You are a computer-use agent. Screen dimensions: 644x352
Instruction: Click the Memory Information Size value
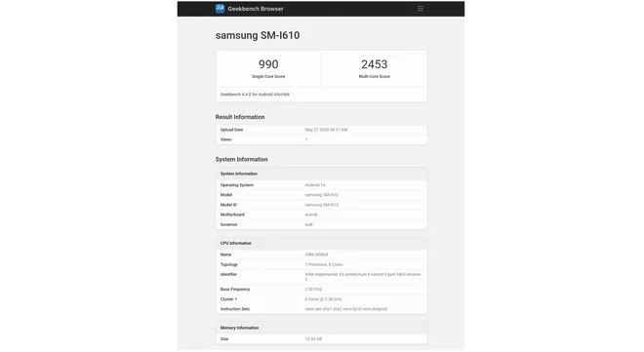(x=313, y=339)
